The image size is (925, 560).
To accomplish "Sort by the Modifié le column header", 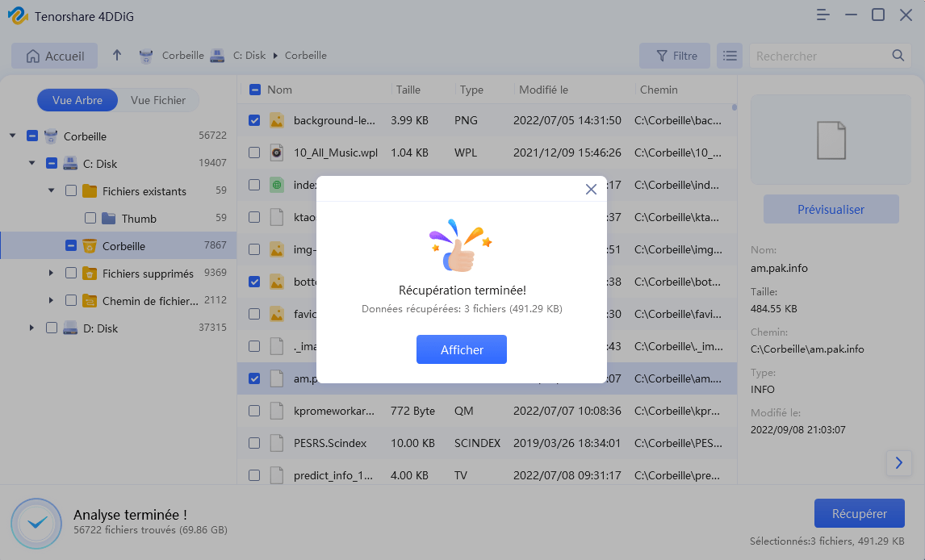I will 543,90.
